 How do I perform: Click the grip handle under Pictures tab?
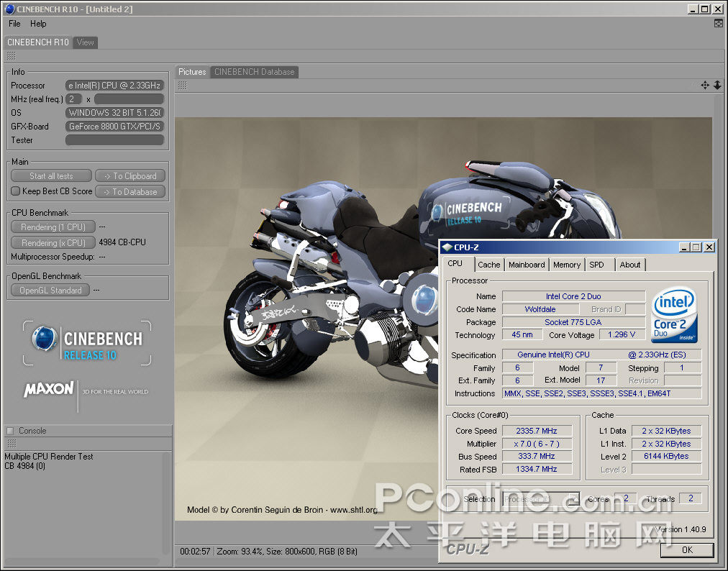pyautogui.click(x=183, y=86)
